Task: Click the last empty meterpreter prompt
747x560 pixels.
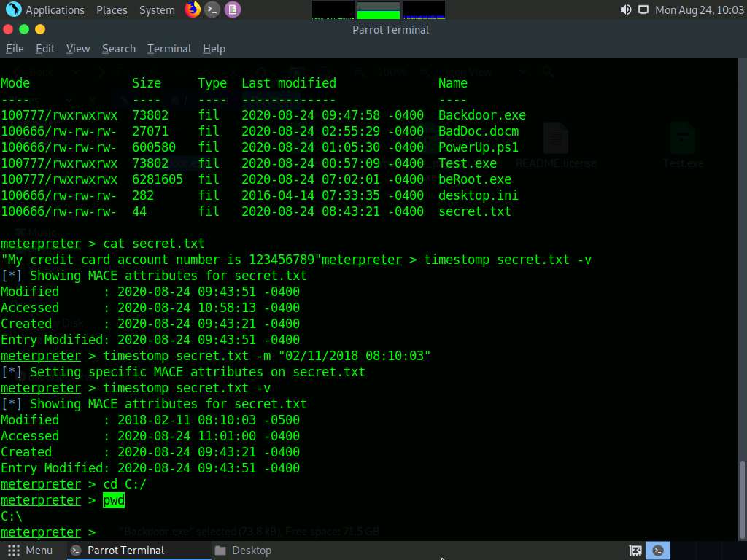Action: tap(47, 532)
